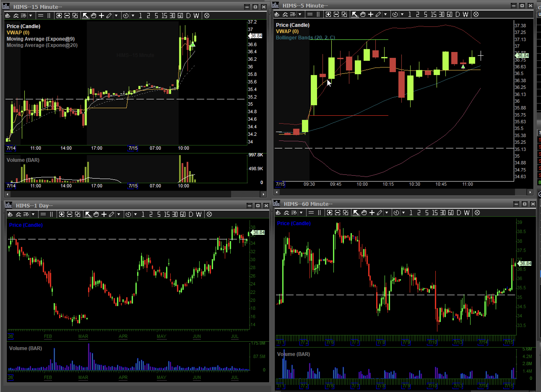Activate crosshair mode in 5 Minute chart

[x=371, y=14]
